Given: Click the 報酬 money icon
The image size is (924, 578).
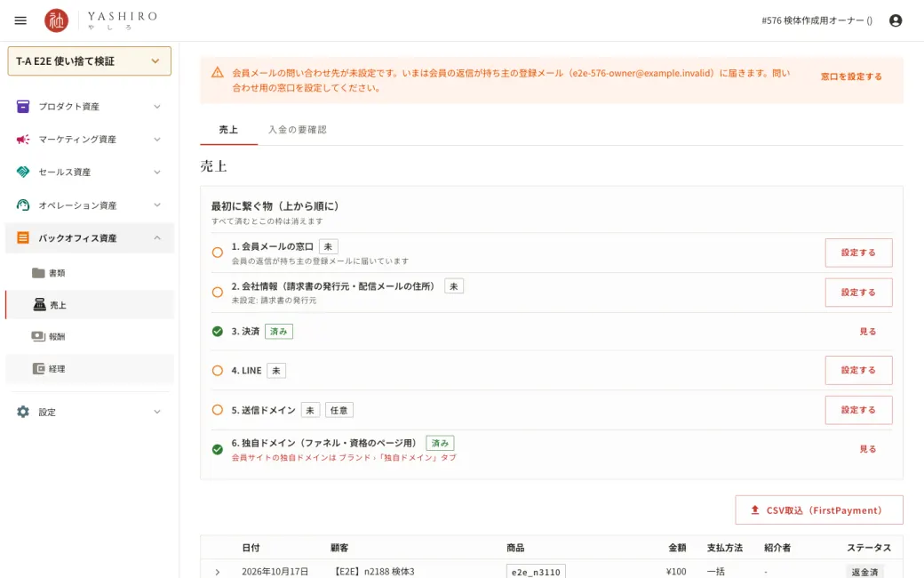Looking at the screenshot, I should 38,336.
